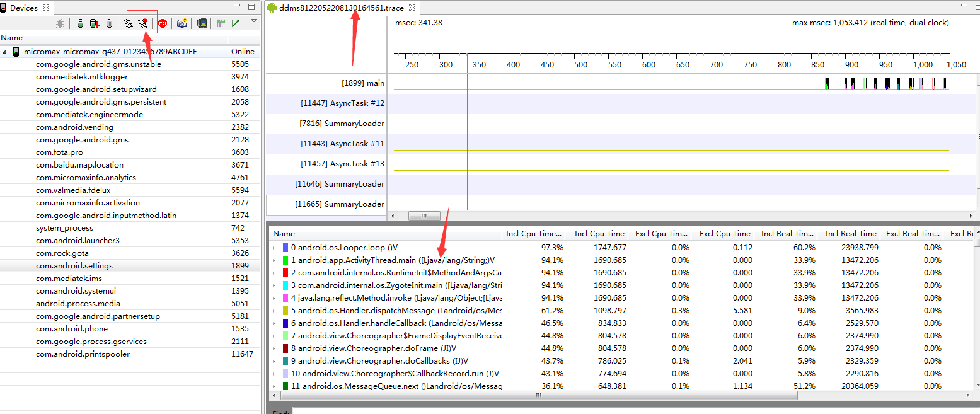980x414 pixels.
Task: Select the com.android.printspooler process
Action: coord(130,354)
